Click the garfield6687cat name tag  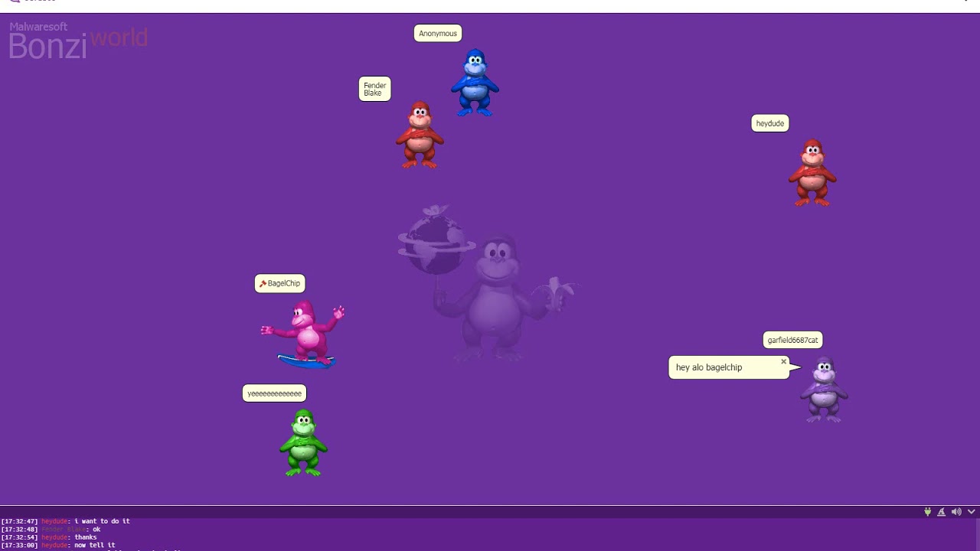click(793, 340)
